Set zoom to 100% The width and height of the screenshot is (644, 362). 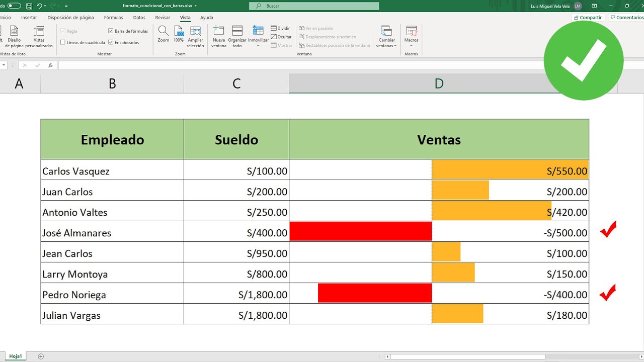(179, 34)
